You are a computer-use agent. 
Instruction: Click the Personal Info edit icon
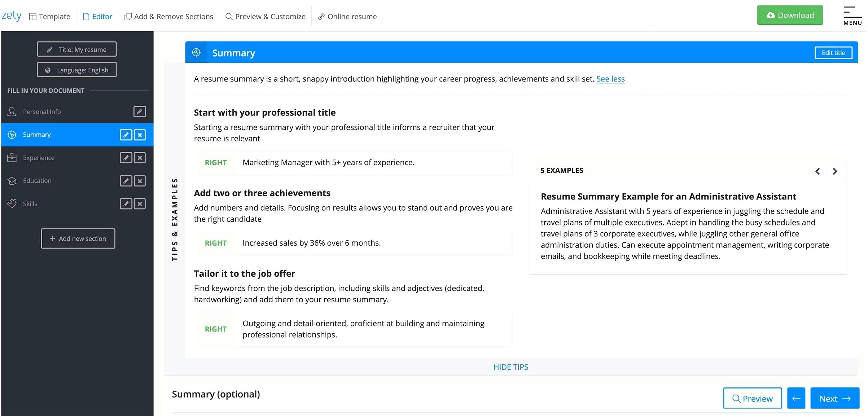(x=141, y=111)
